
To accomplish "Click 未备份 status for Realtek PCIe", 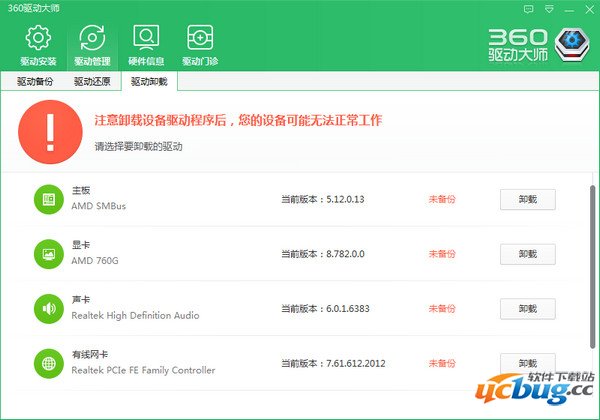I will click(442, 363).
